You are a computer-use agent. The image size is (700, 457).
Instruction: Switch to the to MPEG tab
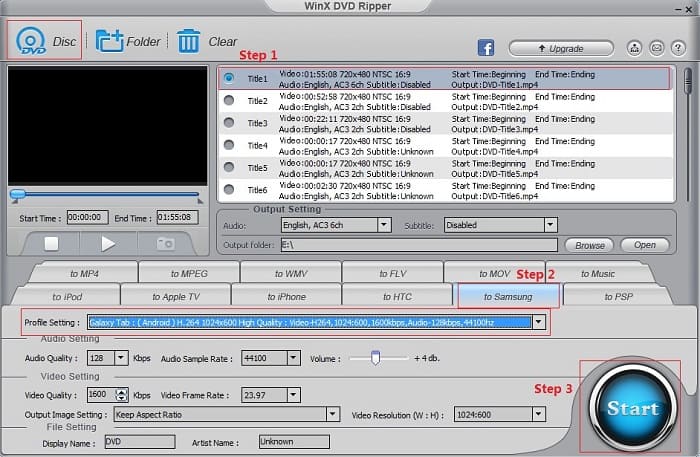coord(189,273)
